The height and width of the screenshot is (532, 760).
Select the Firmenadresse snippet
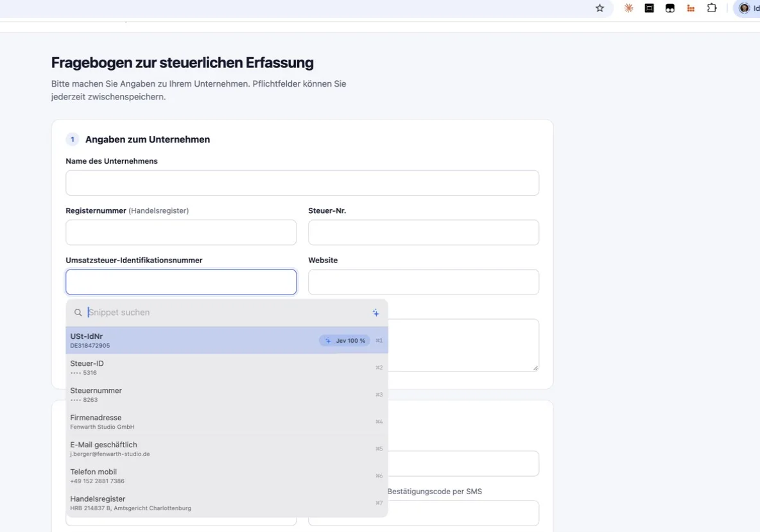tap(227, 422)
